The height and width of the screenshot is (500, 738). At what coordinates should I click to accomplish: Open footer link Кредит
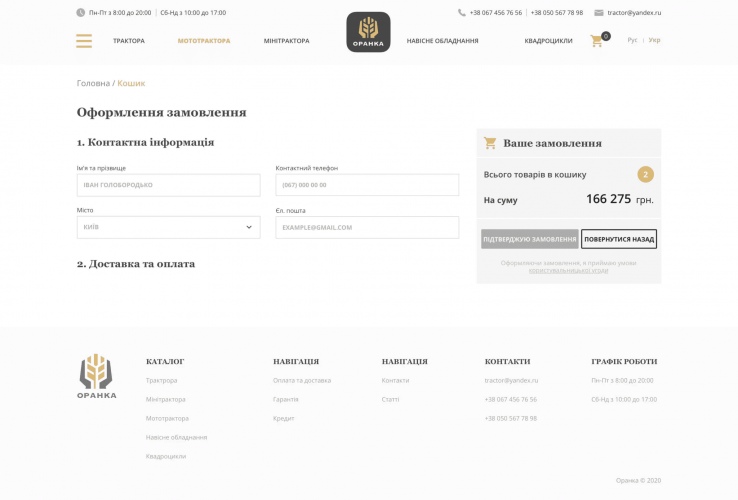(283, 418)
